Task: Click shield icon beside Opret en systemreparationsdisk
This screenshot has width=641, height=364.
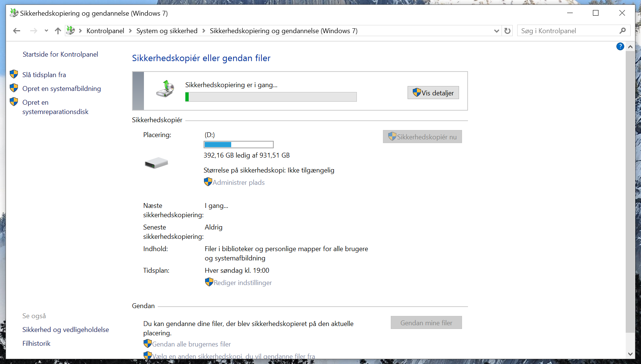Action: (14, 102)
